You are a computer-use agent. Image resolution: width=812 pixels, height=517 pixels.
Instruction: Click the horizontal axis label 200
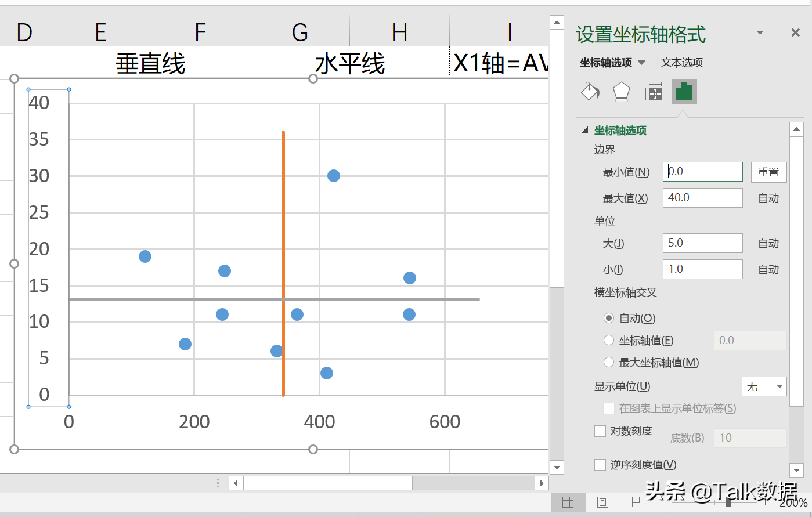tap(194, 422)
